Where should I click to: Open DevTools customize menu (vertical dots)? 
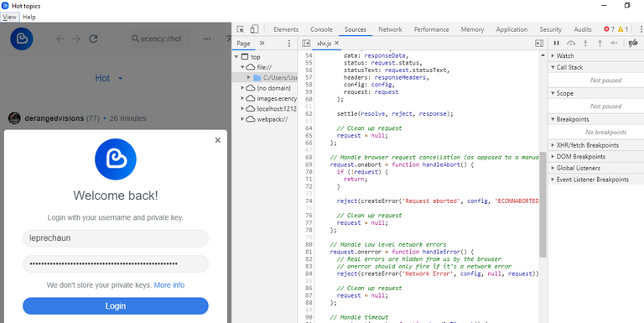pyautogui.click(x=641, y=29)
